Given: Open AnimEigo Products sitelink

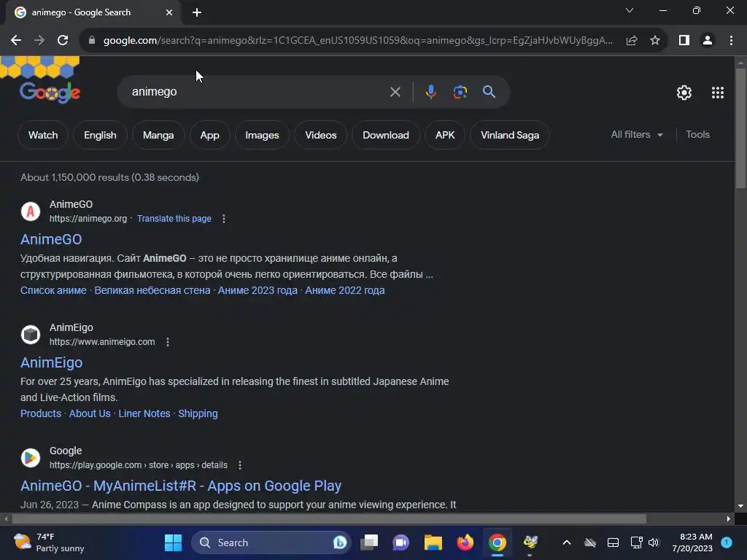Looking at the screenshot, I should coord(41,414).
